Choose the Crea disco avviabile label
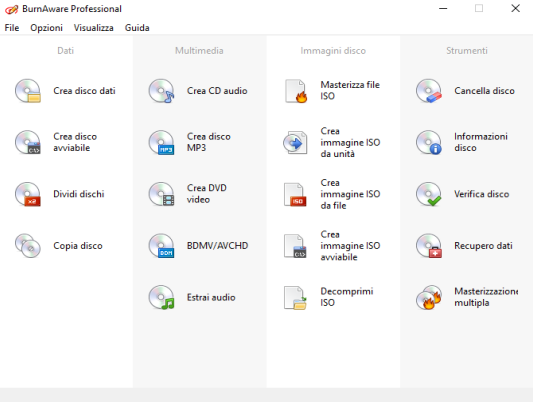The image size is (533, 402). [75, 142]
